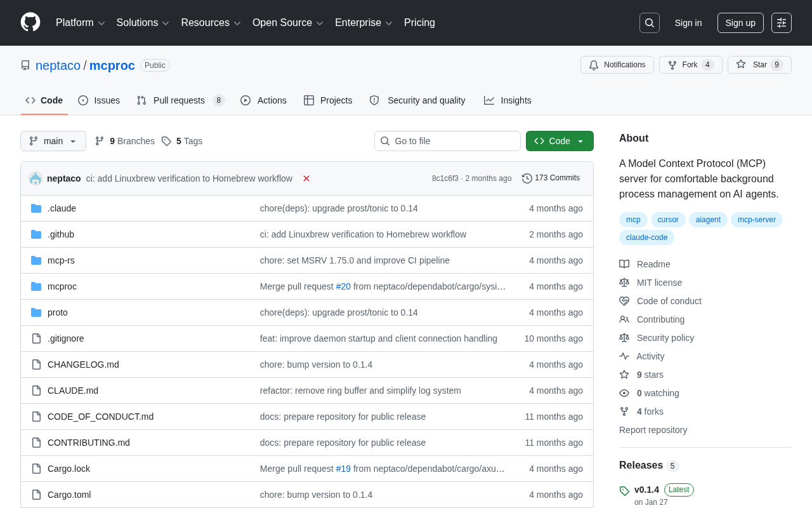Select the mcp topic tag
Image resolution: width=812 pixels, height=508 pixels.
(633, 220)
